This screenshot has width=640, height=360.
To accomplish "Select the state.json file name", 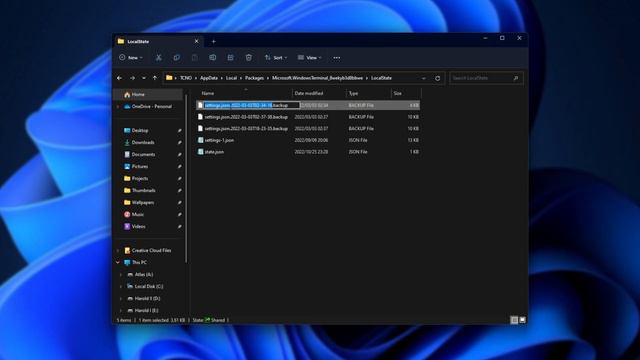I will click(214, 152).
